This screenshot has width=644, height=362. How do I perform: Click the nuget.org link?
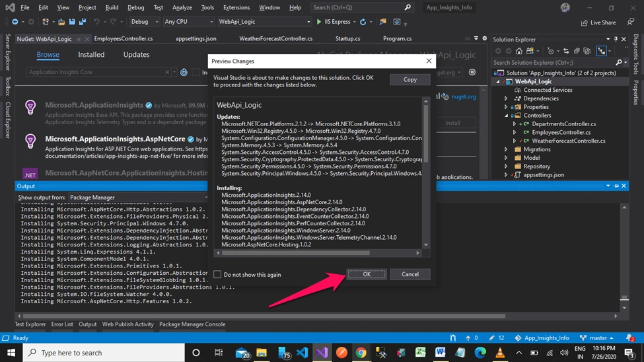coord(463,97)
